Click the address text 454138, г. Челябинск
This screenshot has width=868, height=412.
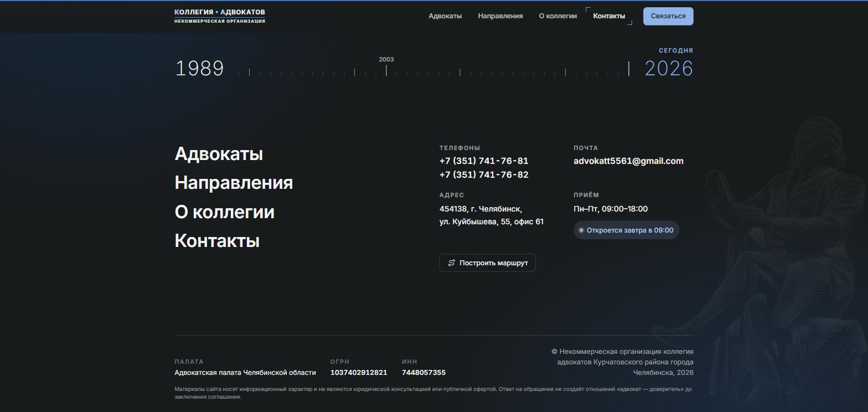[x=480, y=209]
